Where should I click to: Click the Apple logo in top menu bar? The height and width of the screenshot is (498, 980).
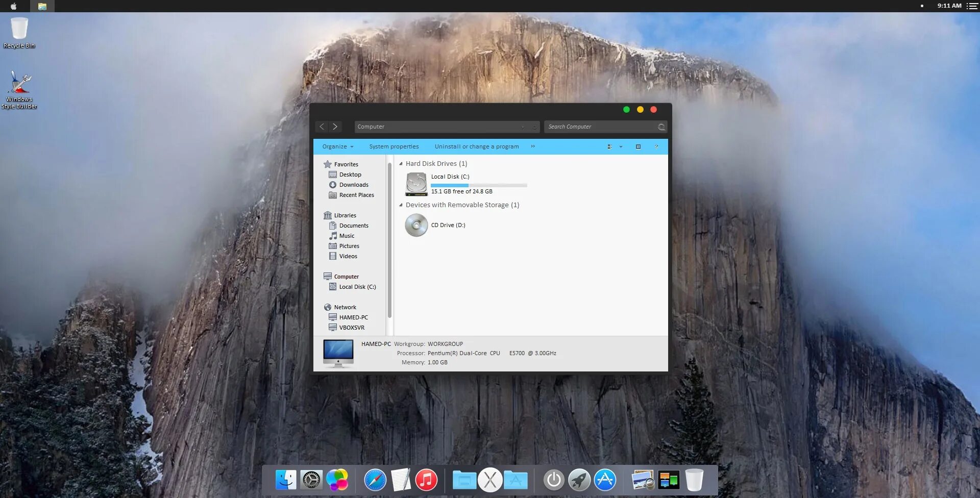point(14,6)
